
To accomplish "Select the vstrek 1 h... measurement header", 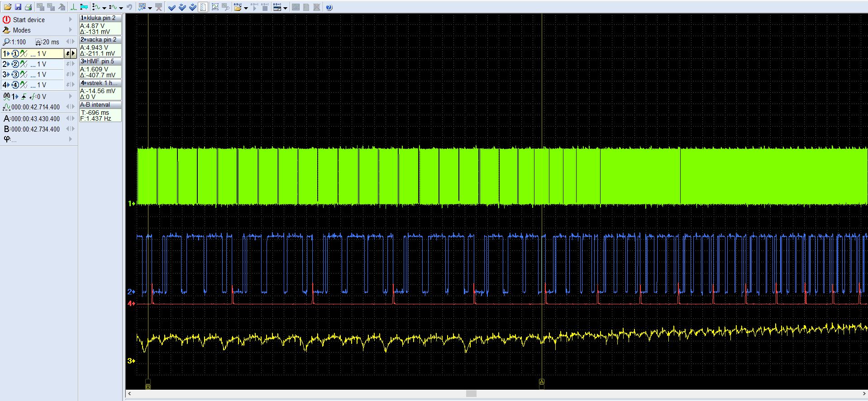I will [100, 83].
